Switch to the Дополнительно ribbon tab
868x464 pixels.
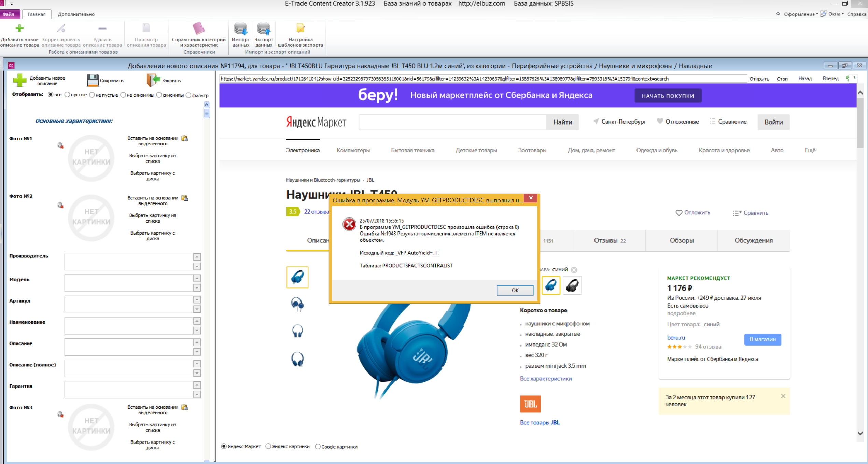tap(76, 14)
